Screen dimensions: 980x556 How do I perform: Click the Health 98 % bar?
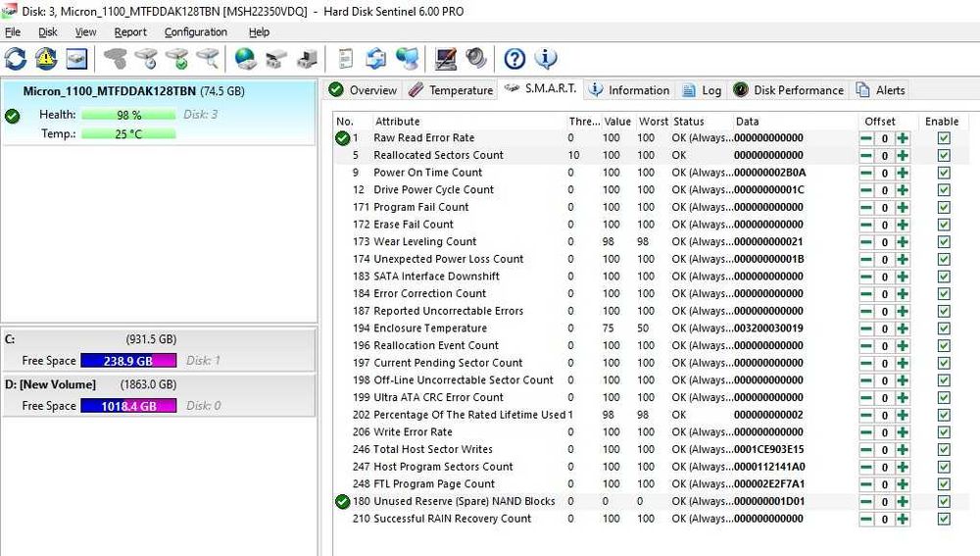[128, 115]
